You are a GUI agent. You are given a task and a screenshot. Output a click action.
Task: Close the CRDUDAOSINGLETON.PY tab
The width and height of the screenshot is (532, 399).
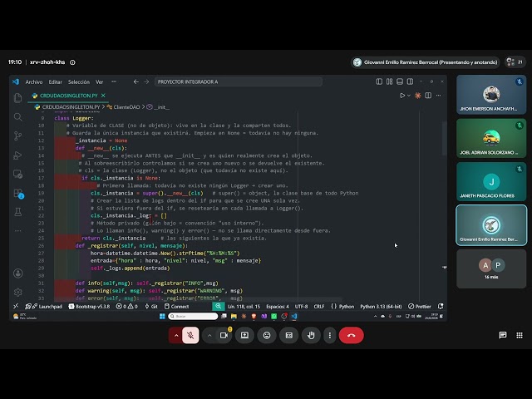point(103,96)
